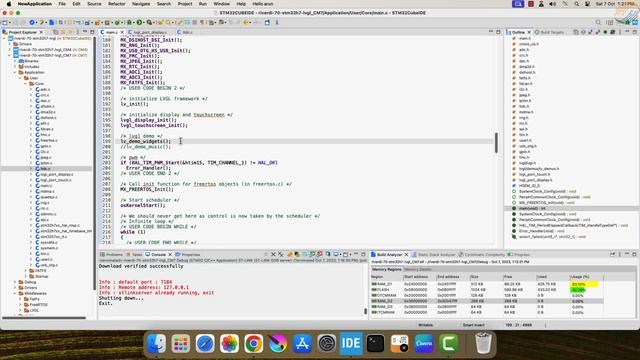This screenshot has height=360, width=640.
Task: Open the Navigate menu
Action: click(141, 4)
